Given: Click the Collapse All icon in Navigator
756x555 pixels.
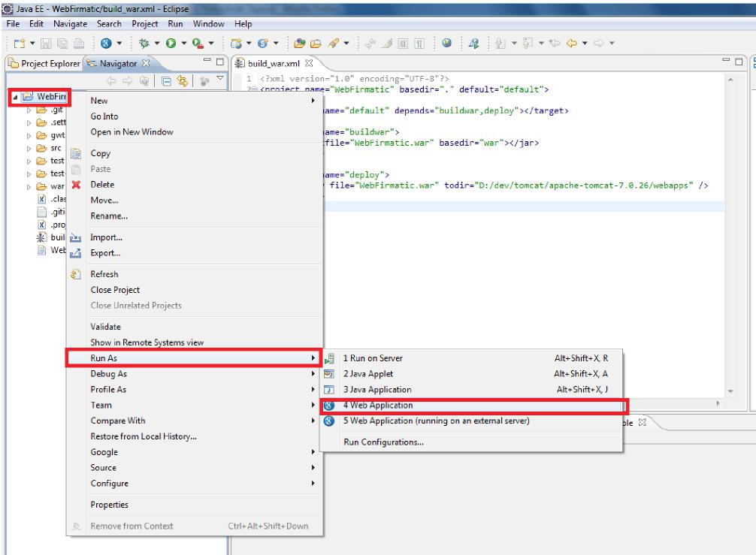Looking at the screenshot, I should click(x=166, y=82).
